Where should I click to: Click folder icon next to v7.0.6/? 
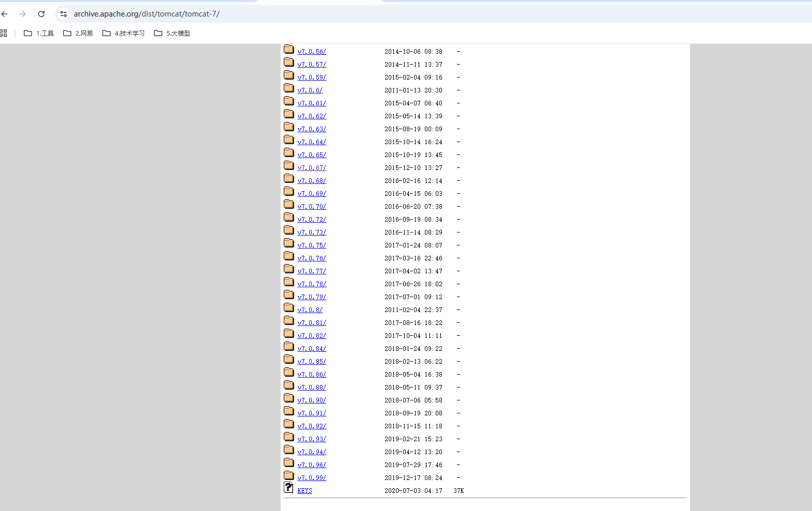coord(289,88)
